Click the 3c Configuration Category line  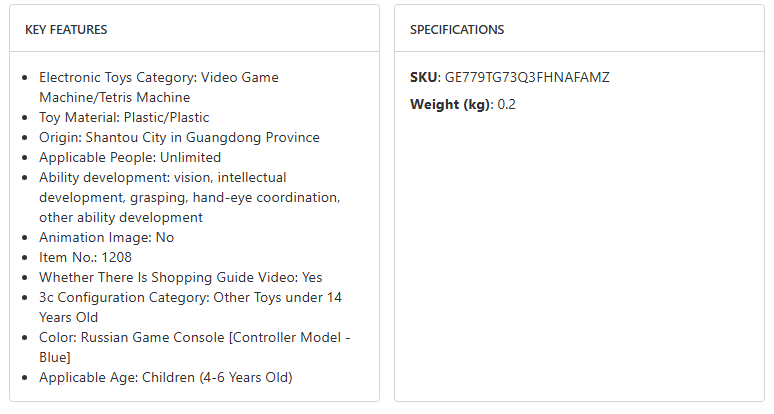coord(190,297)
